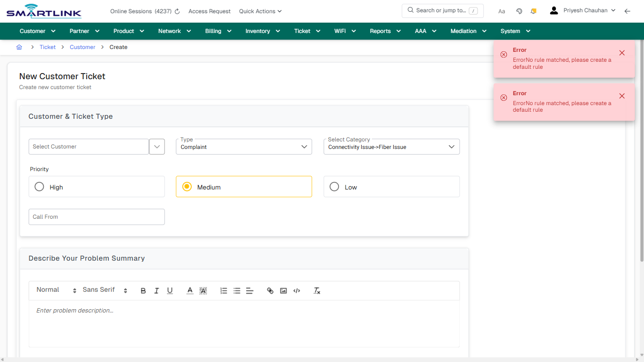Open the Billing menu
The height and width of the screenshot is (362, 644).
pos(214,31)
